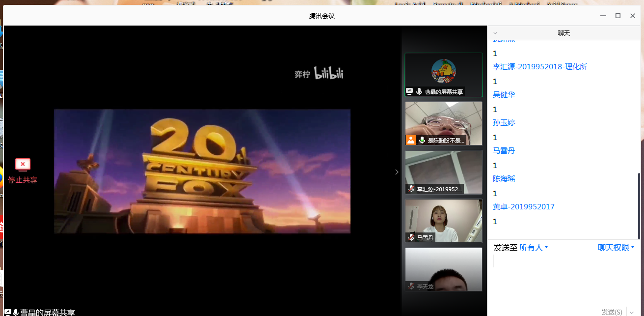The width and height of the screenshot is (644, 316).
Task: Collapse the chat panel chevron at top
Action: click(x=495, y=33)
